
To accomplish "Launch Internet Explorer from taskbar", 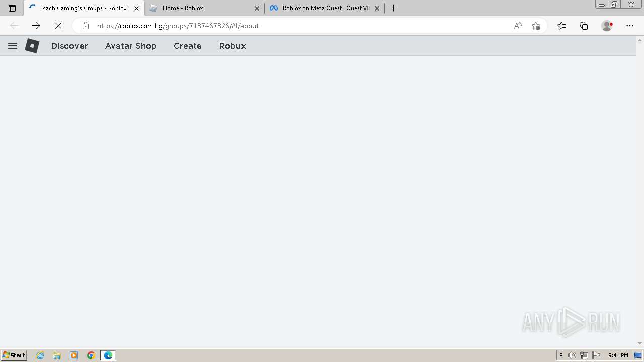I will [x=40, y=355].
